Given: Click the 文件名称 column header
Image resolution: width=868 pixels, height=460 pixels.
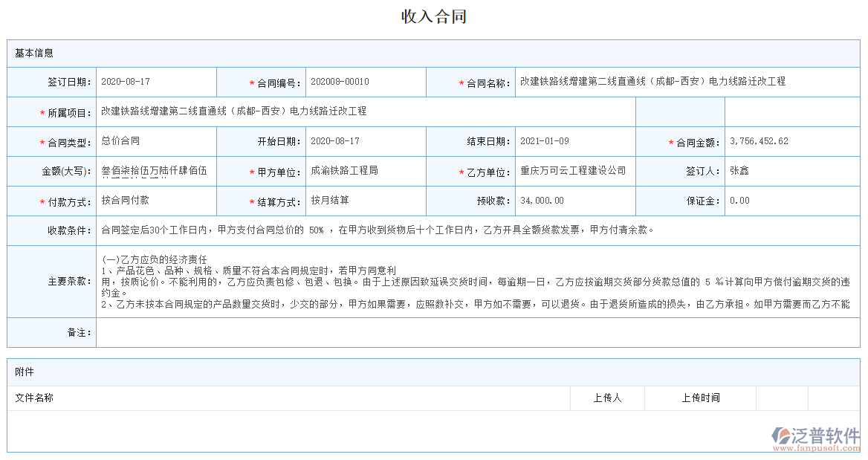Looking at the screenshot, I should pos(33,398).
